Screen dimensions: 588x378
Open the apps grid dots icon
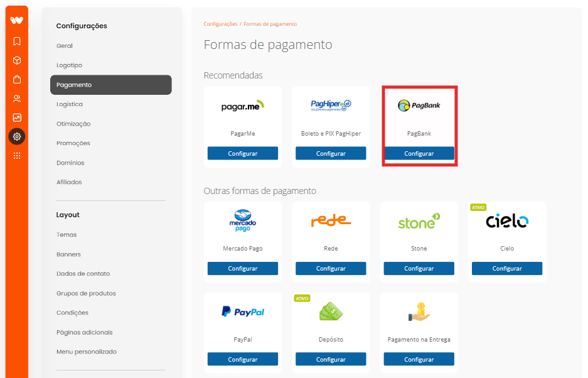[17, 155]
